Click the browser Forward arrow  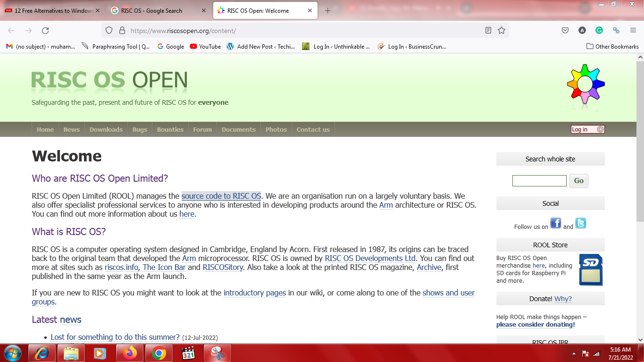click(28, 30)
